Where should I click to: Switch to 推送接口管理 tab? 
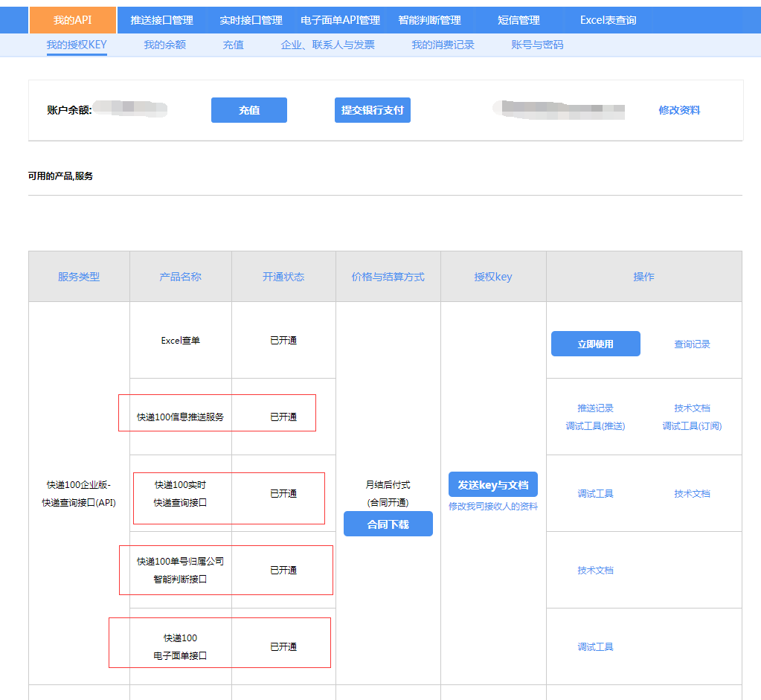[x=161, y=20]
